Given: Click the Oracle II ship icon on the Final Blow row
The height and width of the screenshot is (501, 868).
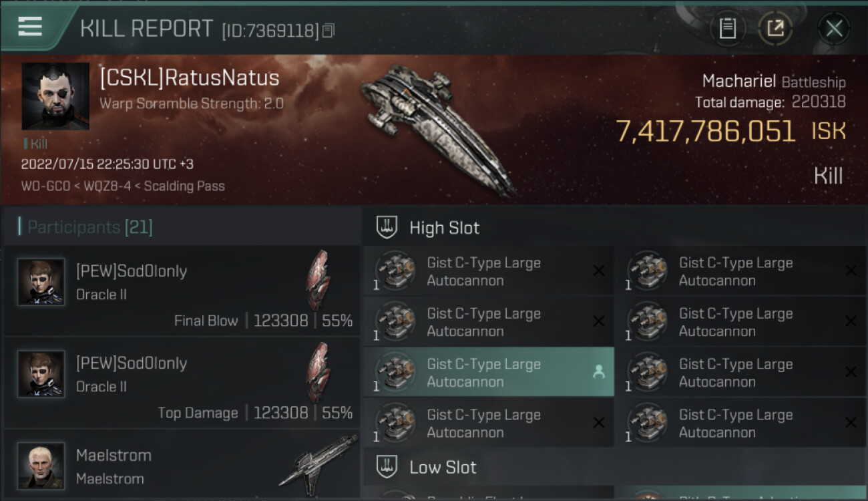Looking at the screenshot, I should 318,280.
